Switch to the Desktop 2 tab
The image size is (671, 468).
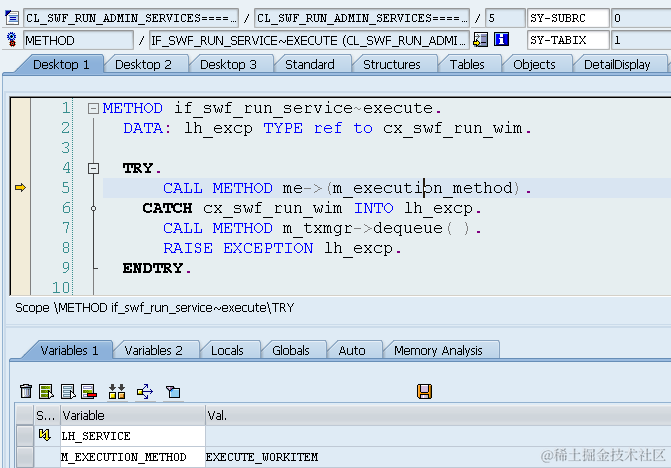coord(143,65)
